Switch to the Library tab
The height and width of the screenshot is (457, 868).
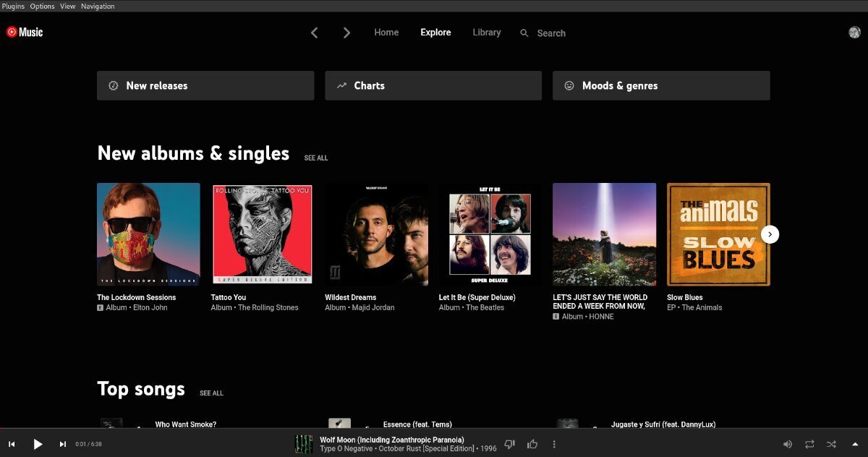tap(486, 32)
